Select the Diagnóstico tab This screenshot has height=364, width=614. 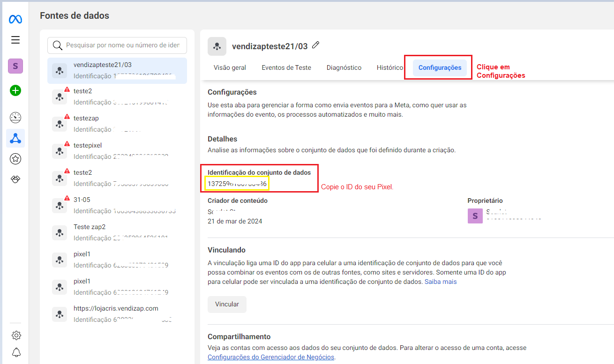pos(344,67)
